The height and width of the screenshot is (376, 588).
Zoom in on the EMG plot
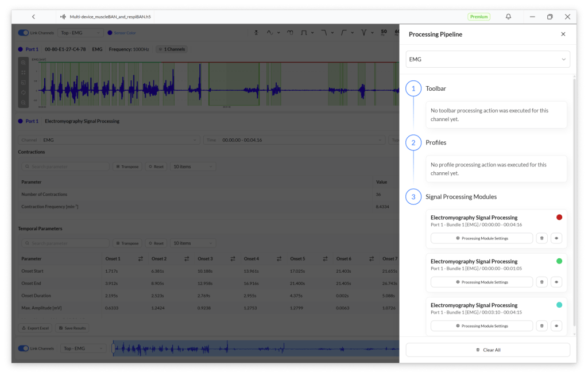click(23, 63)
